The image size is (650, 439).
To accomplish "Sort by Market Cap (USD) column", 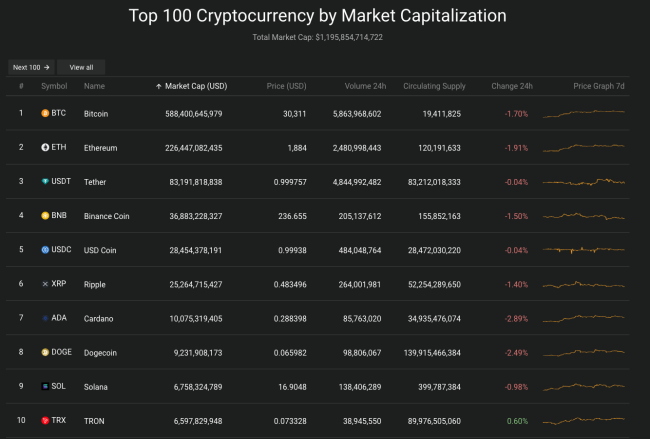I will (194, 86).
